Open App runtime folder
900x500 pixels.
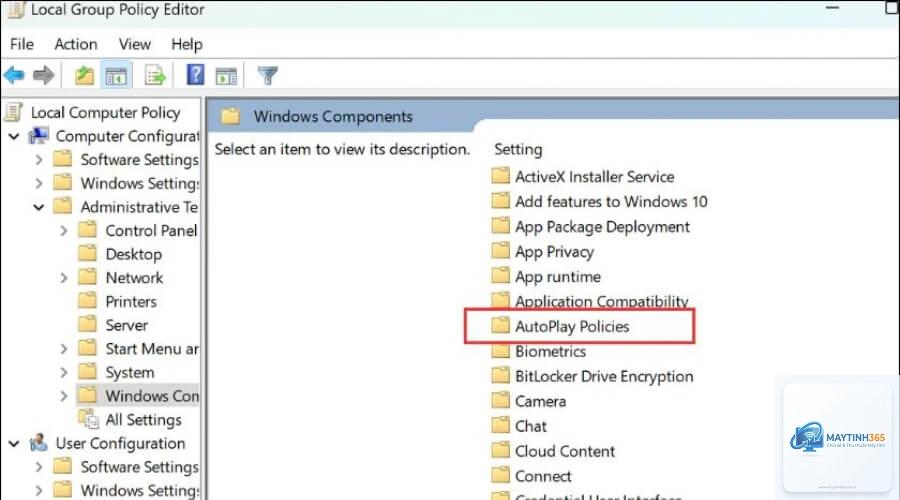pos(558,277)
